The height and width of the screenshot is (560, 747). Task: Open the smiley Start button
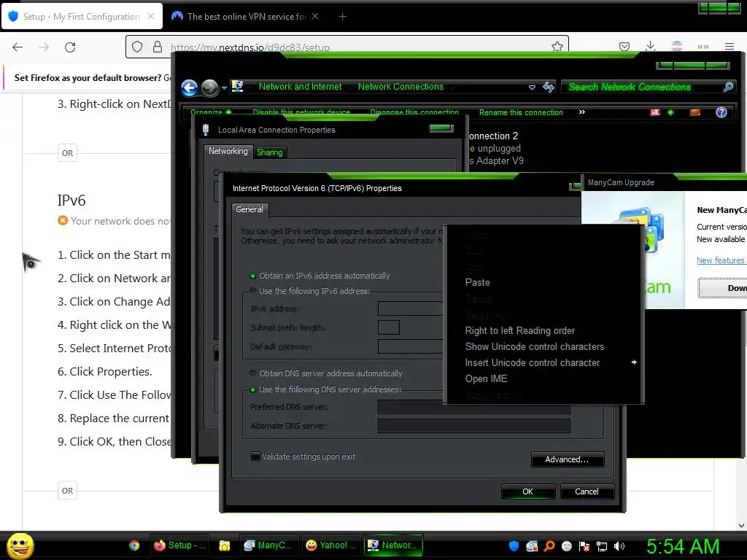pos(20,545)
